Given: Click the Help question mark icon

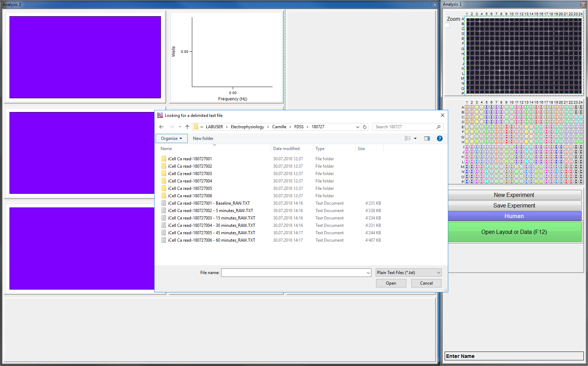Looking at the screenshot, I should 439,138.
